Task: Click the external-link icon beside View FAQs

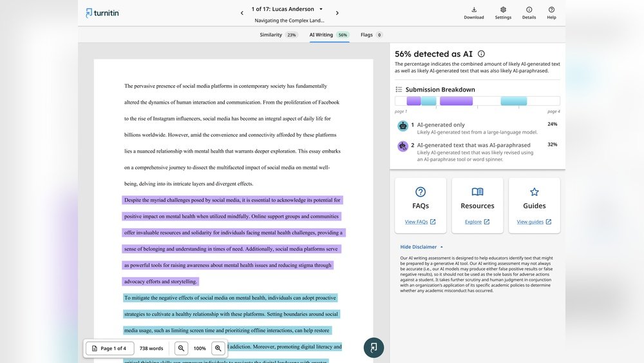Action: [x=433, y=222]
